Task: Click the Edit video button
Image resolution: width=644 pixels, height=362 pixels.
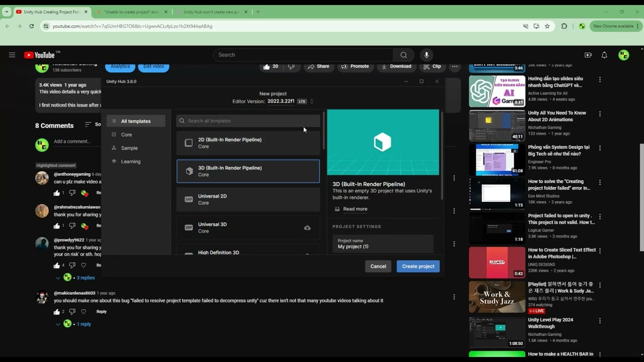Action: [153, 66]
